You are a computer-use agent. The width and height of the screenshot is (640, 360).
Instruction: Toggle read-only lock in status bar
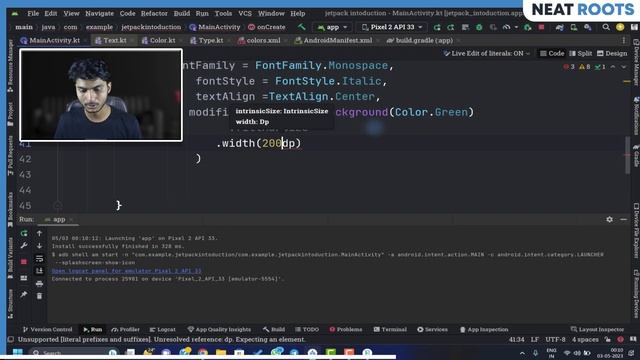(608, 340)
